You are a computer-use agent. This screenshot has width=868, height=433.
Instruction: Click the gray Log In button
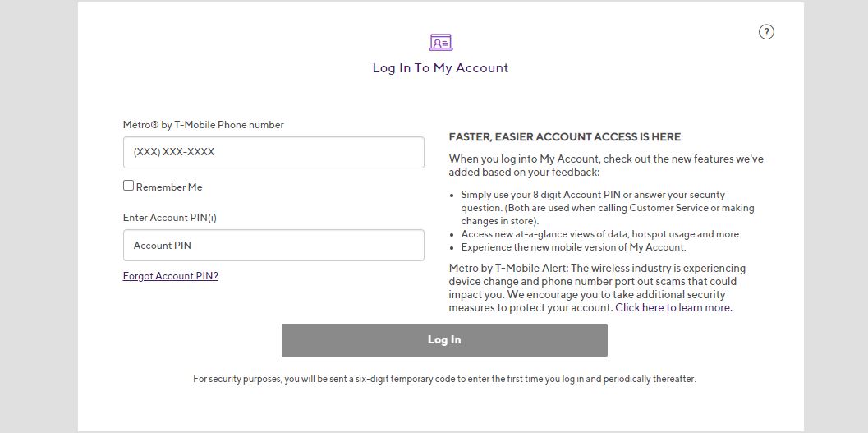coord(444,340)
